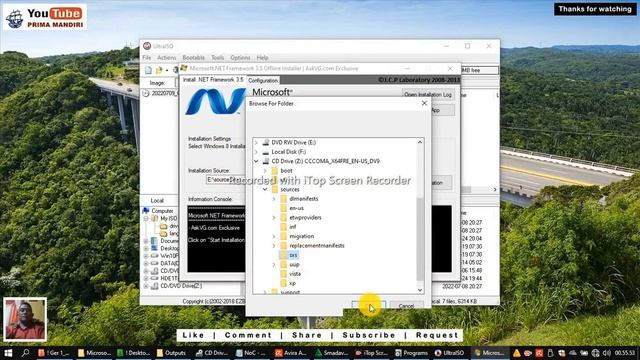Select the dlmanifests folder
Screen dimensions: 640x360
(x=303, y=199)
